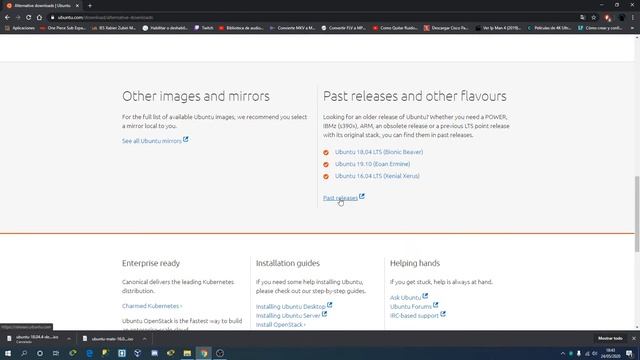The height and width of the screenshot is (360, 640).
Task: Click the Mostrar todo downloads button
Action: pyautogui.click(x=610, y=338)
